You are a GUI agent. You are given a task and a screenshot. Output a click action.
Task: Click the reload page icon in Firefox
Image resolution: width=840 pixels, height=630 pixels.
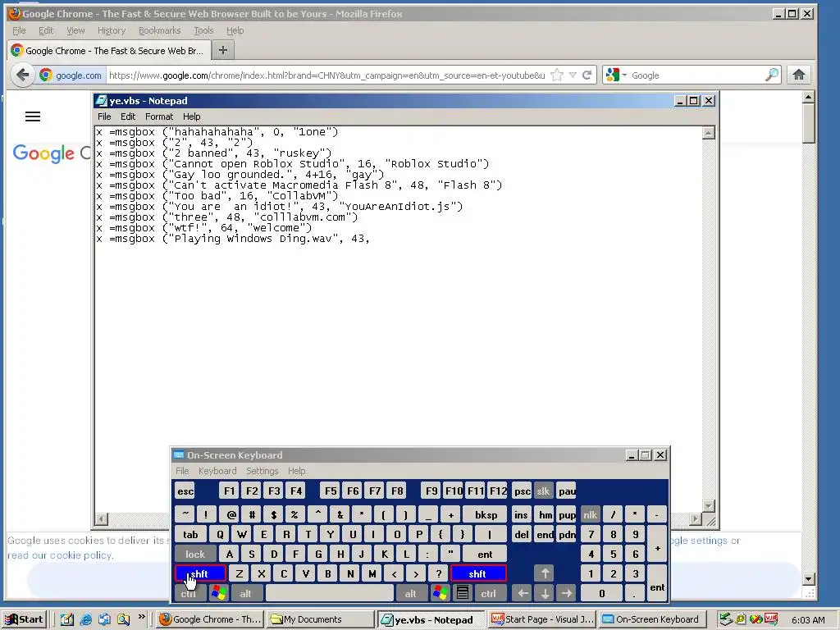click(x=587, y=75)
